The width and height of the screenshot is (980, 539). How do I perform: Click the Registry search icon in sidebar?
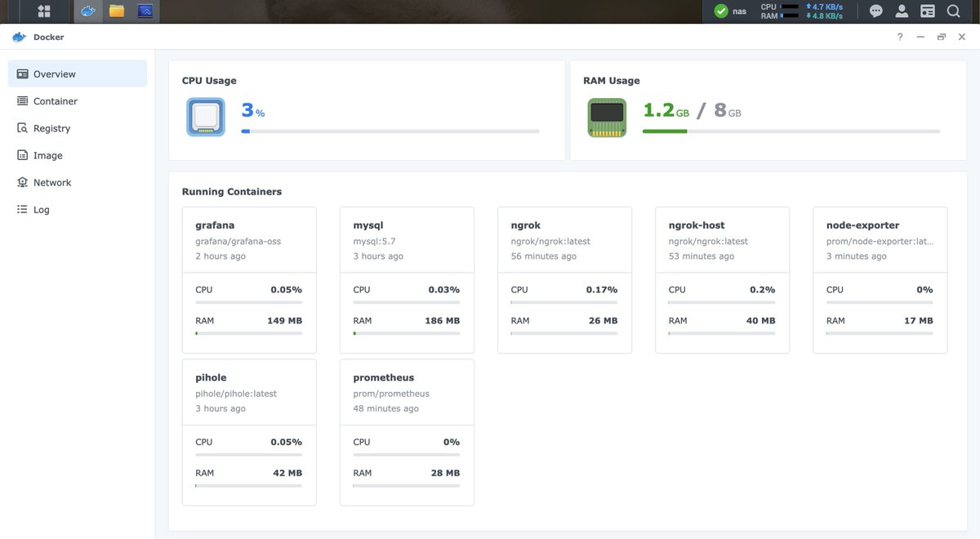[23, 128]
